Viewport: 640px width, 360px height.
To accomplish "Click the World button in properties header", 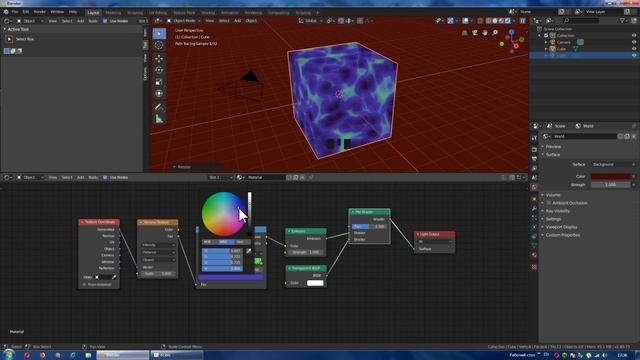I will 585,126.
